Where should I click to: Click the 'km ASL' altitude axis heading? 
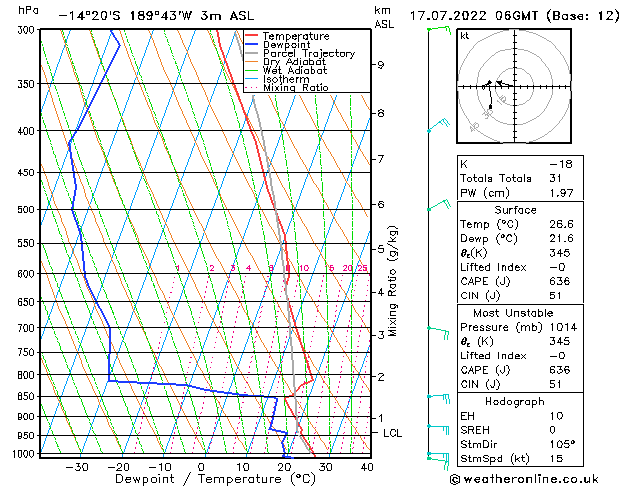pyautogui.click(x=384, y=17)
